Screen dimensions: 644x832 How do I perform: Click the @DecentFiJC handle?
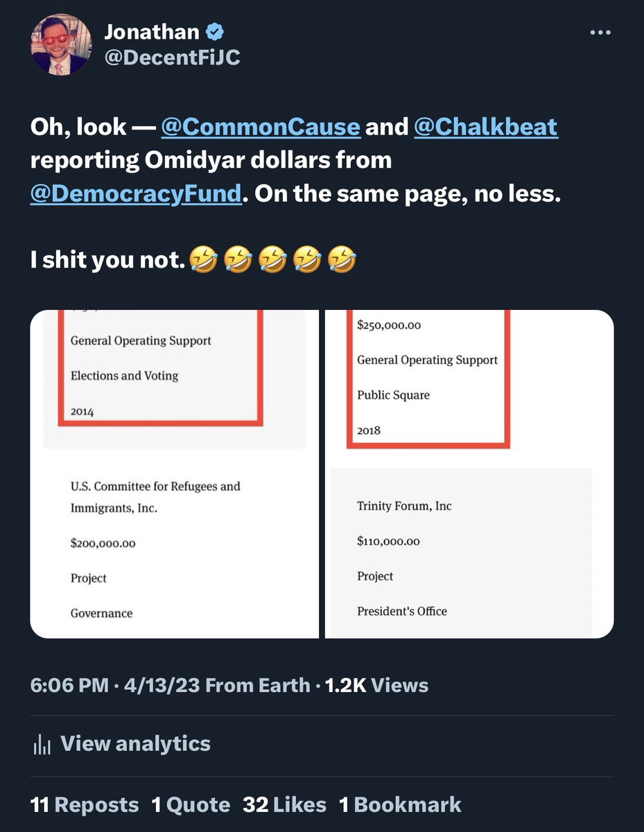pos(172,57)
